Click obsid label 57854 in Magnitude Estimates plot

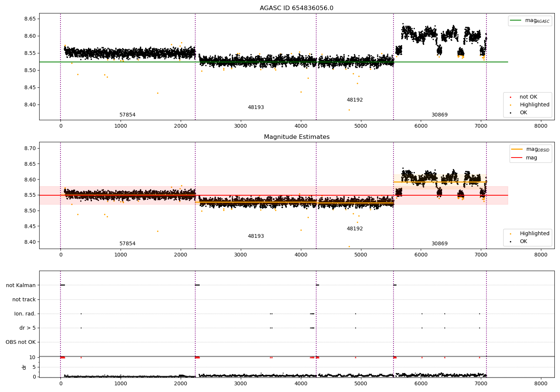point(127,244)
